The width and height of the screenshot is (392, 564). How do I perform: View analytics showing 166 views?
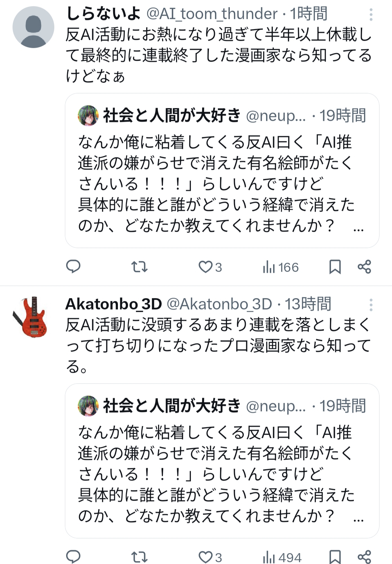tap(281, 267)
